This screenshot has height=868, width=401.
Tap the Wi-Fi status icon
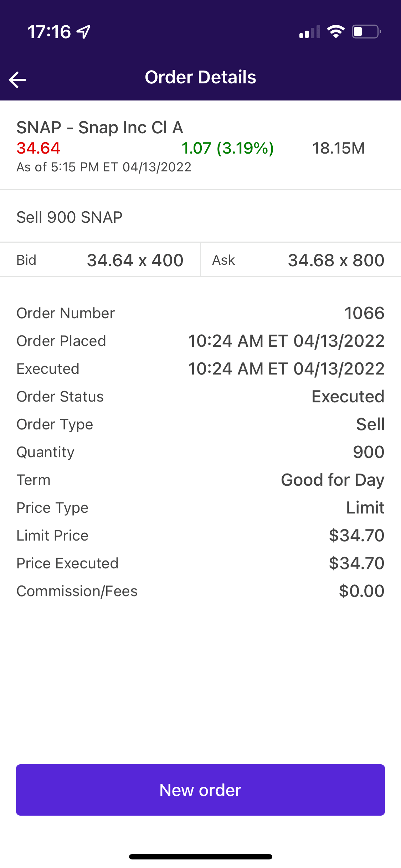[x=336, y=32]
